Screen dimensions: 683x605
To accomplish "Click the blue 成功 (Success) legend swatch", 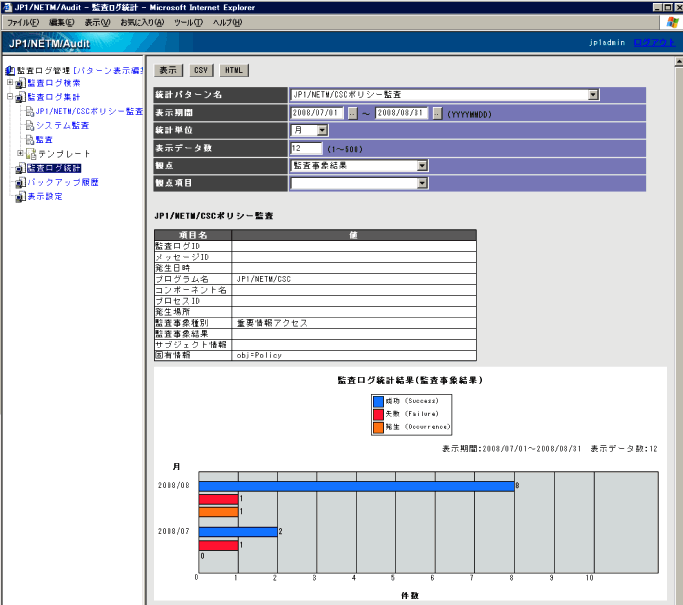I will (379, 401).
